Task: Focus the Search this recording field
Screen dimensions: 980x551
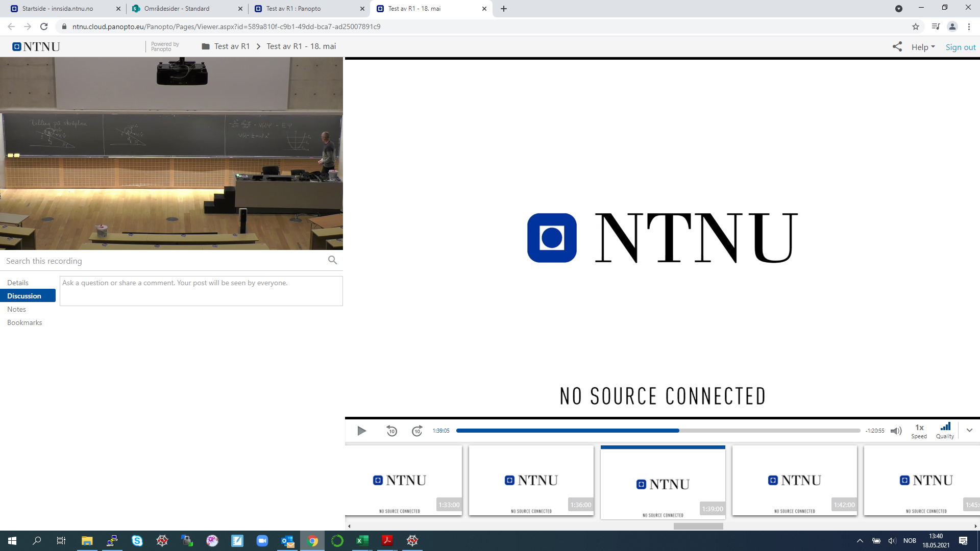Action: (163, 261)
